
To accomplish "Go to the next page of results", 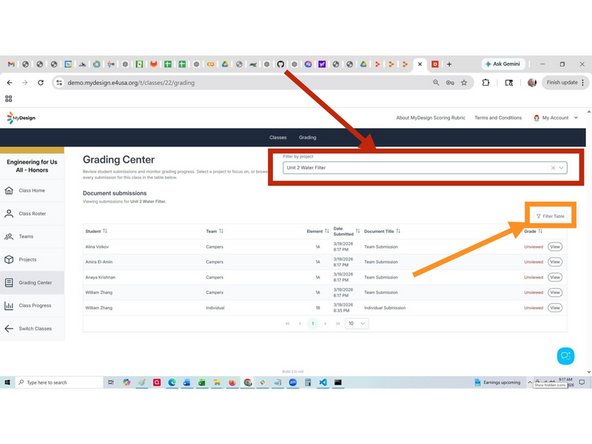I will (325, 324).
